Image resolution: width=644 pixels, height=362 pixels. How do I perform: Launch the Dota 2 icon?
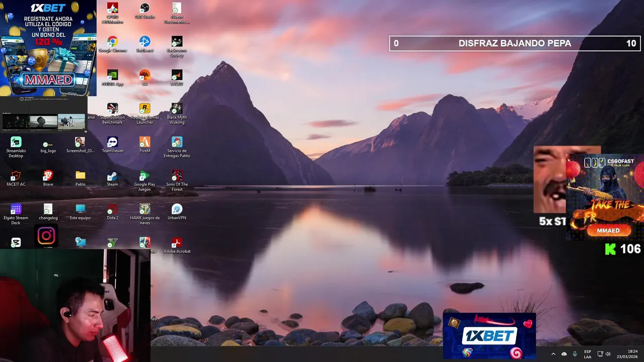(x=113, y=212)
